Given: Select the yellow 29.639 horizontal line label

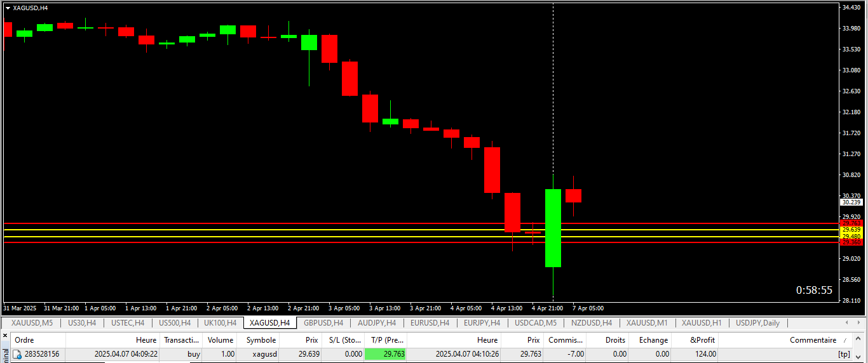Looking at the screenshot, I should coord(851,230).
